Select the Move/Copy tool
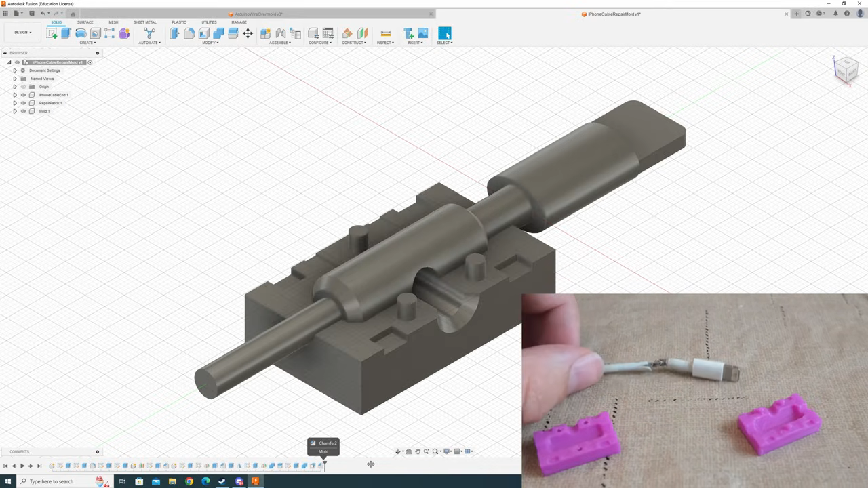 click(248, 33)
